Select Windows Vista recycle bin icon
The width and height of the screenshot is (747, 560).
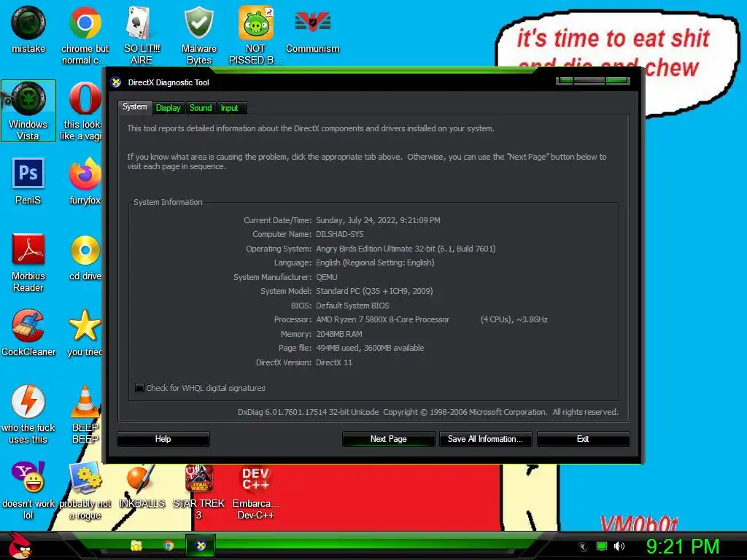point(28,111)
